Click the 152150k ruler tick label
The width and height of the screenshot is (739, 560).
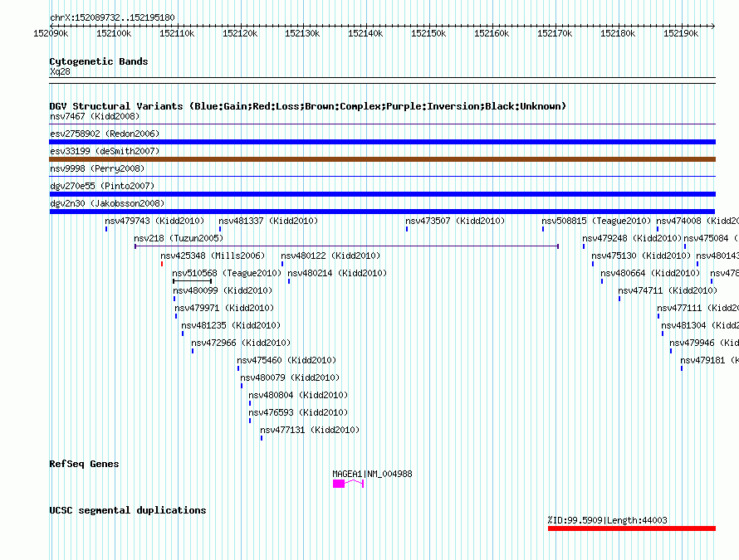pos(428,33)
